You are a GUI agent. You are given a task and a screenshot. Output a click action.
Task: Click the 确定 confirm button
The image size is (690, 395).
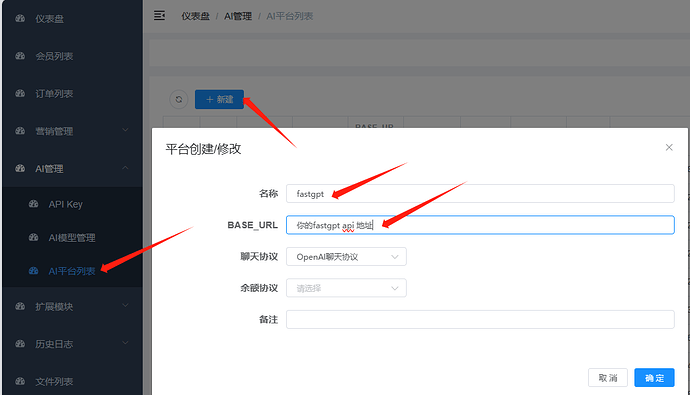(x=654, y=378)
